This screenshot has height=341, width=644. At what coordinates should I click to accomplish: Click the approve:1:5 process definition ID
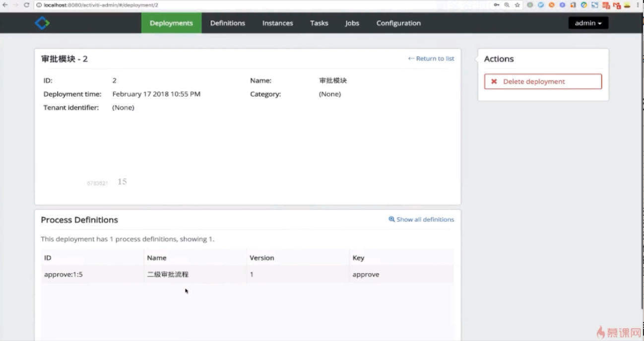pyautogui.click(x=64, y=274)
